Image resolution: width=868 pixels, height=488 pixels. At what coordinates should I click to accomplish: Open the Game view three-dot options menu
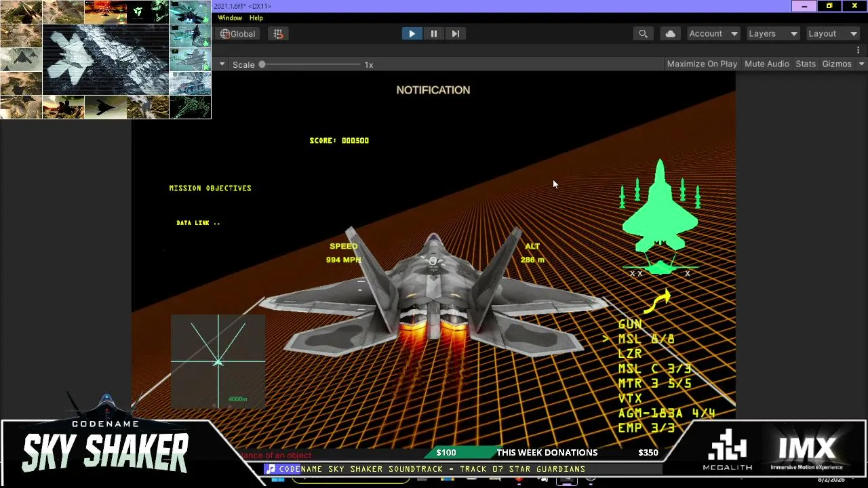pyautogui.click(x=859, y=50)
